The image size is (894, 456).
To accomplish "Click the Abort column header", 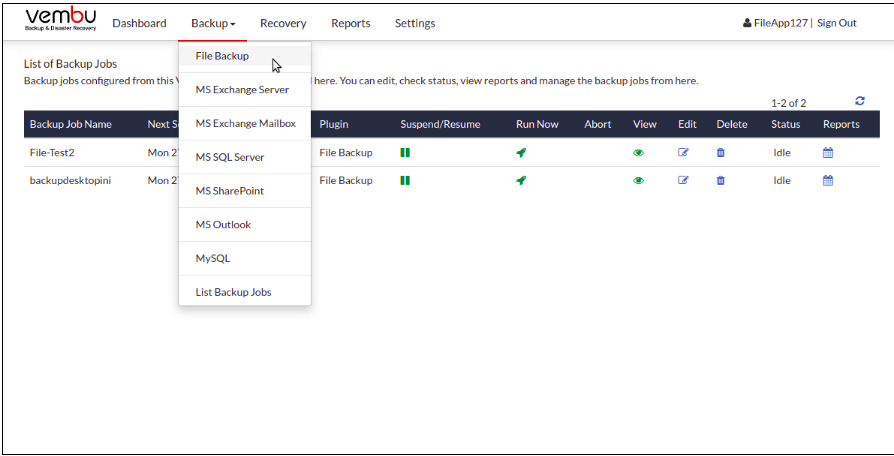I will [x=598, y=124].
